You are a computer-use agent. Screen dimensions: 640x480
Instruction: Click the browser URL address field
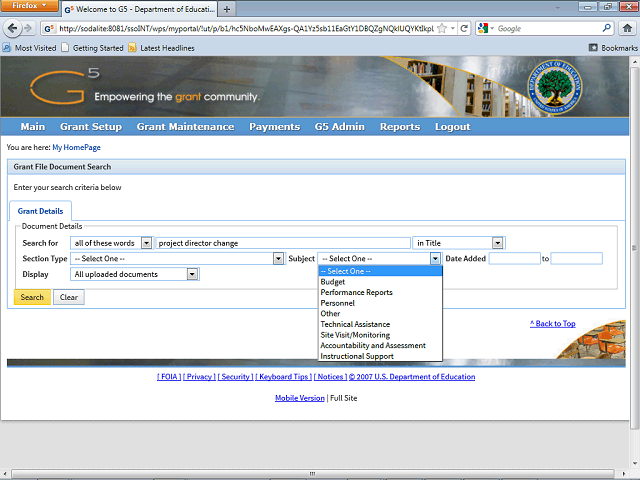[246, 28]
